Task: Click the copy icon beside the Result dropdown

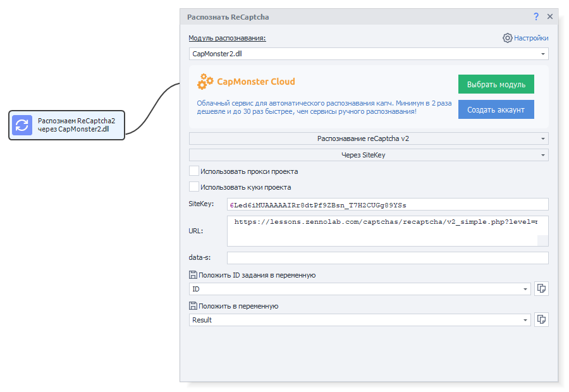Action: click(x=541, y=319)
